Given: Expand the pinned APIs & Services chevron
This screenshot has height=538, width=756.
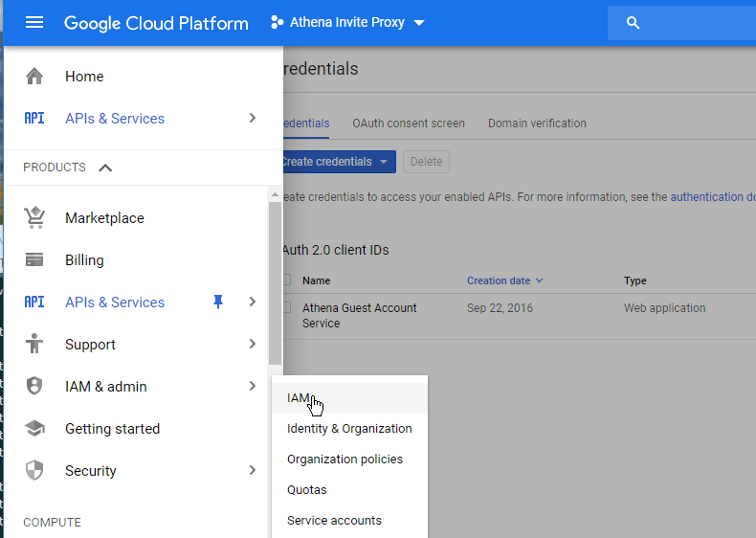Looking at the screenshot, I should pyautogui.click(x=253, y=303).
